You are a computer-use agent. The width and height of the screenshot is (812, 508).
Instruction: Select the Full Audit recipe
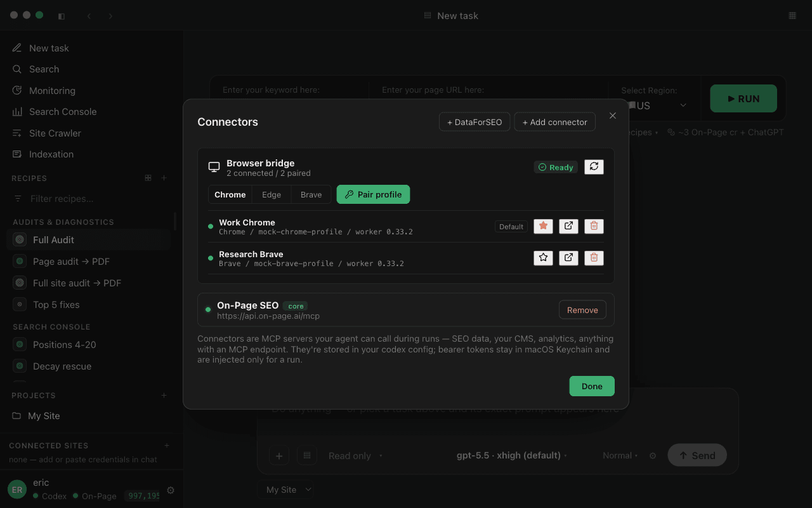[89, 240]
